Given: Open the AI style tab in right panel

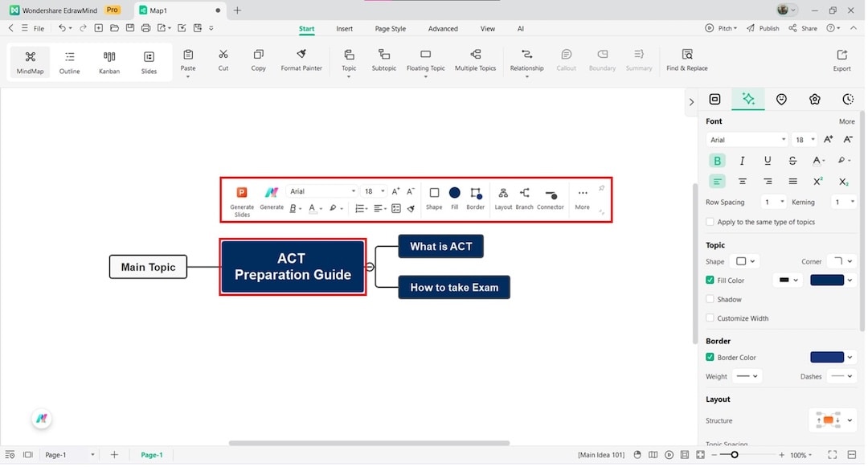Looking at the screenshot, I should 748,99.
